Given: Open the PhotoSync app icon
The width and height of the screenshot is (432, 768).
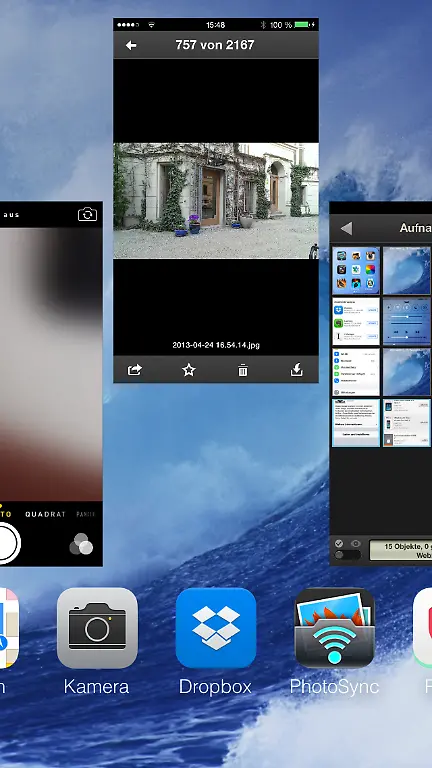Looking at the screenshot, I should tap(335, 628).
